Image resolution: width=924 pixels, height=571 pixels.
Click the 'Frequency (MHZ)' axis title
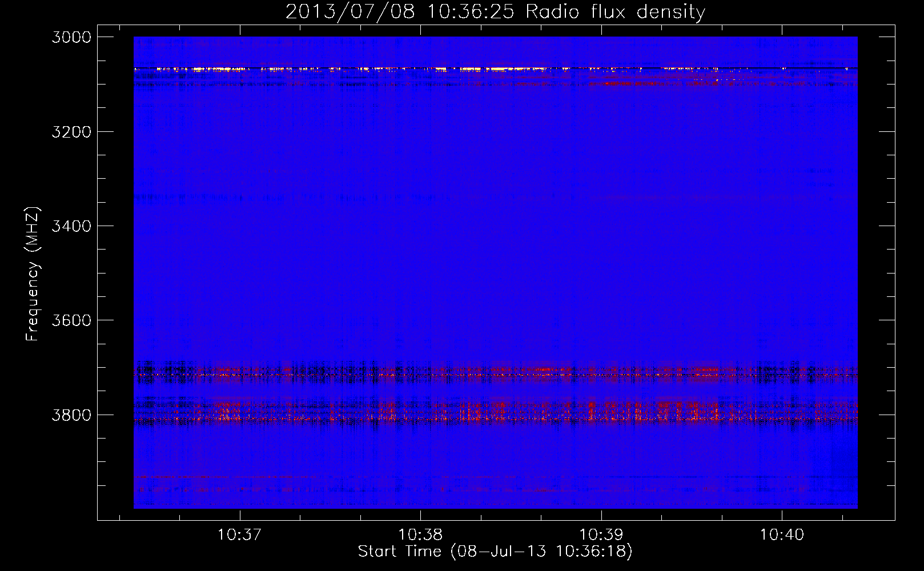33,274
